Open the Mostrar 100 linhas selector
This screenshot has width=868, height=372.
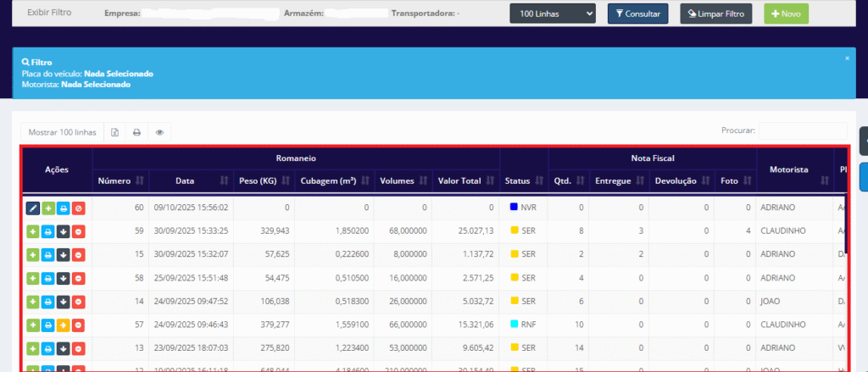[x=63, y=132]
